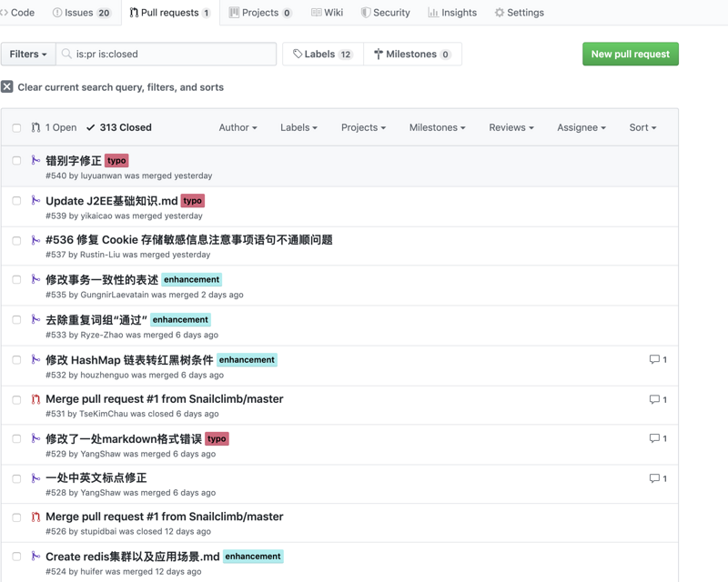The width and height of the screenshot is (728, 582).
Task: Expand the Author filter dropdown
Action: coord(238,127)
